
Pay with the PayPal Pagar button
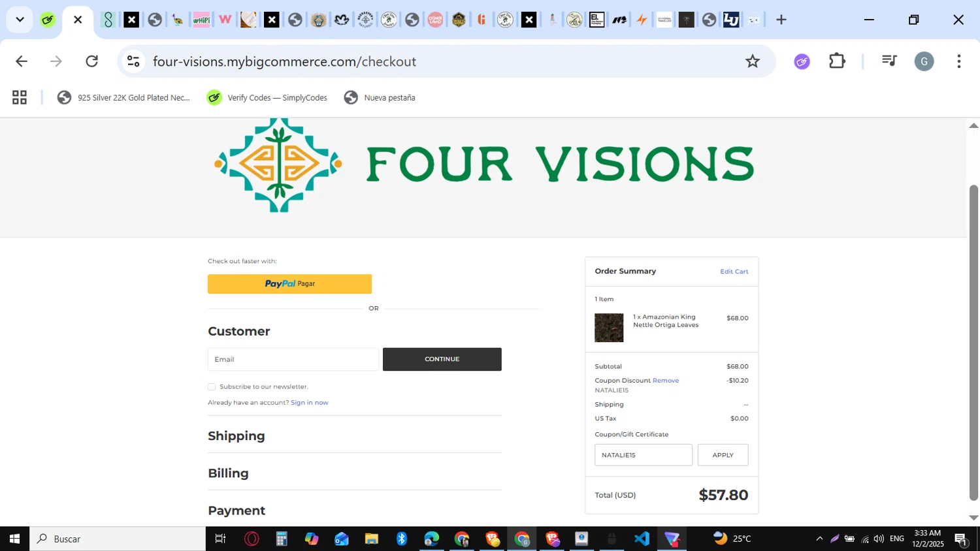[x=289, y=284]
